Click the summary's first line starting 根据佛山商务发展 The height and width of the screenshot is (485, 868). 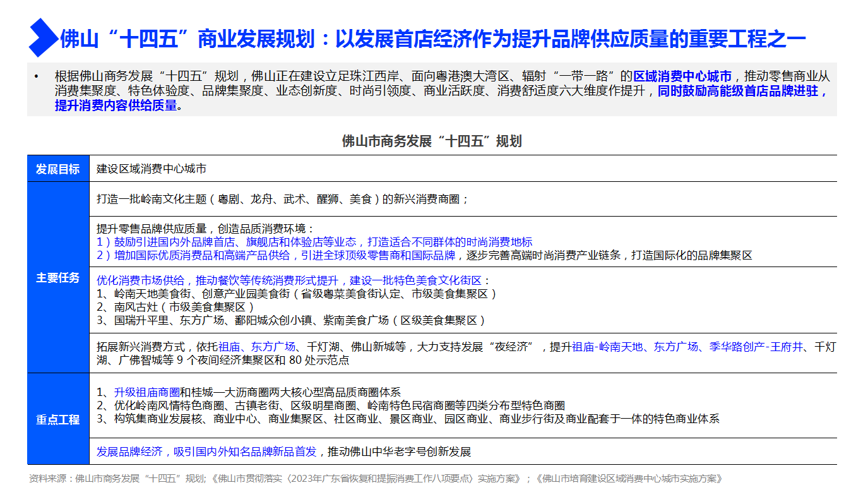pos(442,76)
